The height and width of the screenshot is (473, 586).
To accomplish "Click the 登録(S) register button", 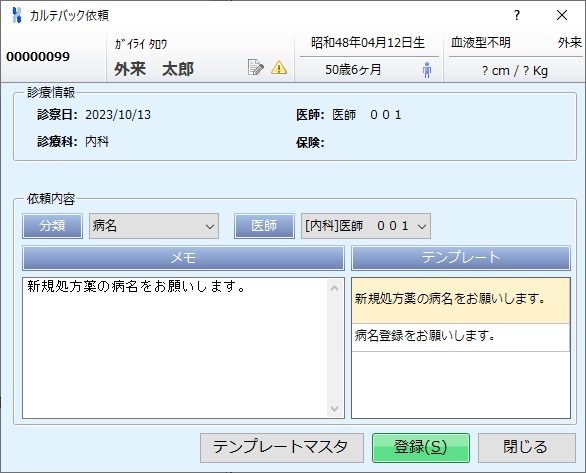I will pos(421,448).
